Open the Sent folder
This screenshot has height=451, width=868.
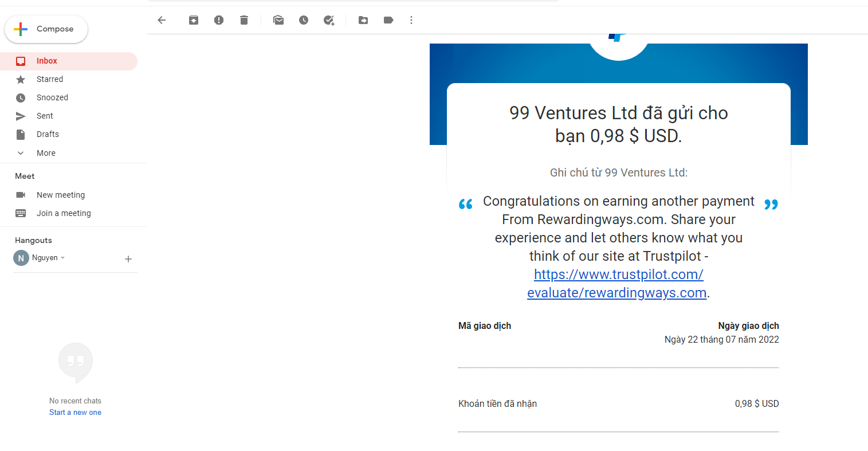coord(69,116)
